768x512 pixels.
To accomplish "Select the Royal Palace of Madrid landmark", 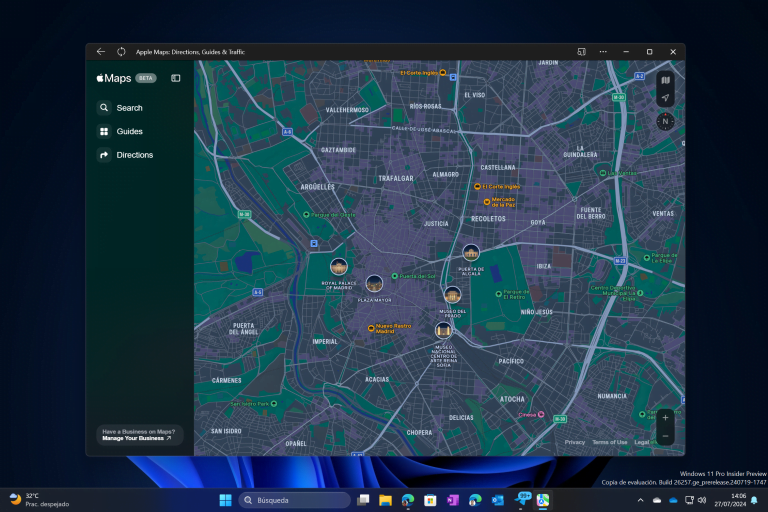I will 339,267.
